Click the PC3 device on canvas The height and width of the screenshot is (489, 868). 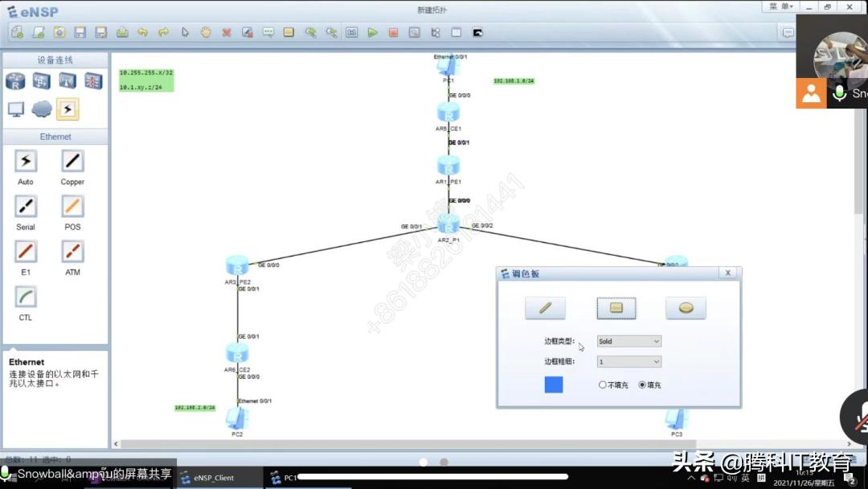click(x=677, y=419)
